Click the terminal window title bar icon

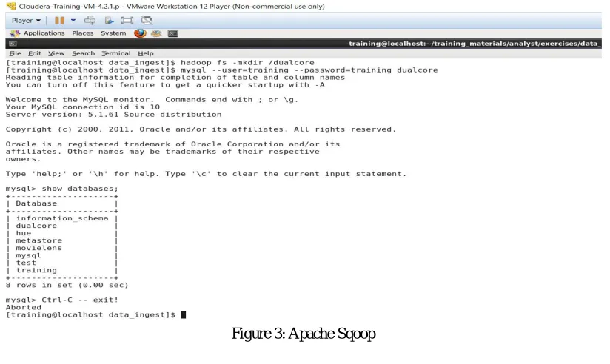tap(13, 44)
